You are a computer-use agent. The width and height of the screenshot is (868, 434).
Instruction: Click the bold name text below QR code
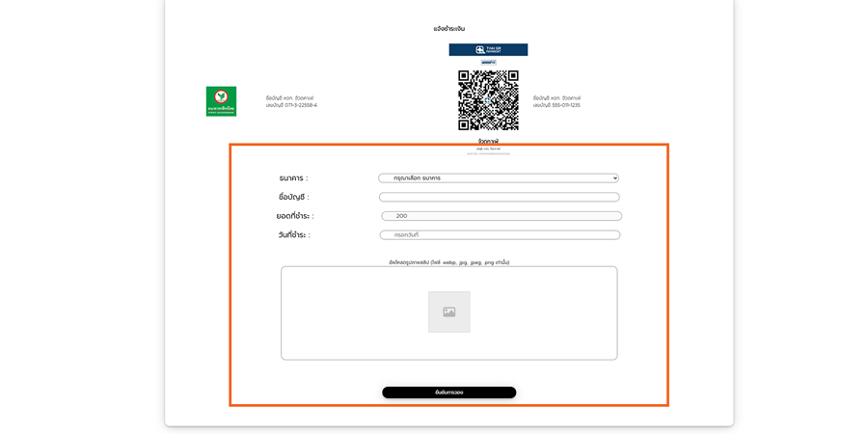click(x=488, y=142)
